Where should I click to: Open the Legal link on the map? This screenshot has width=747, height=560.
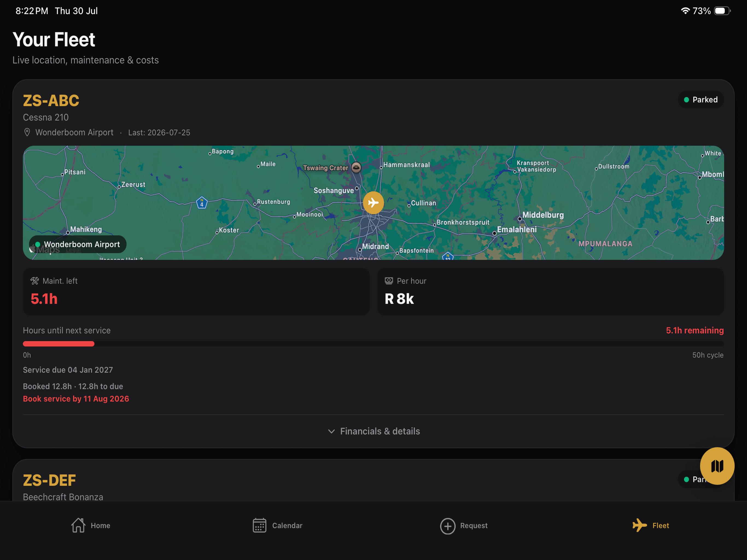73,250
